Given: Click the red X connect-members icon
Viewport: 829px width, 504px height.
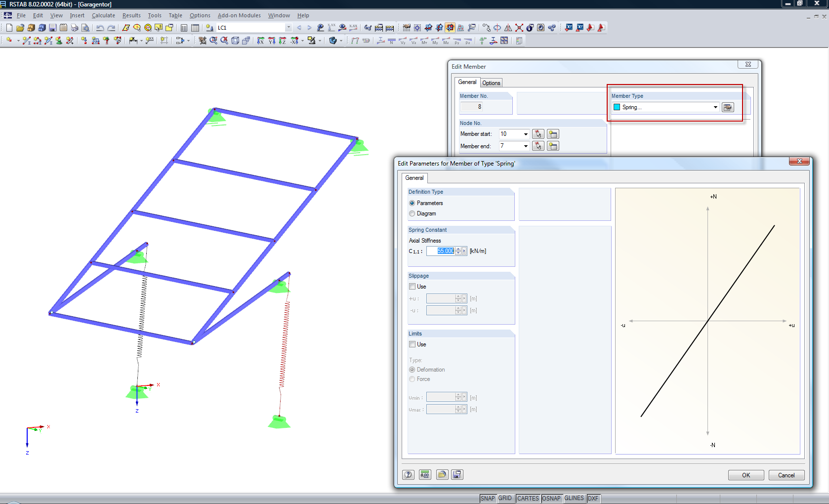Looking at the screenshot, I should pyautogui.click(x=519, y=28).
